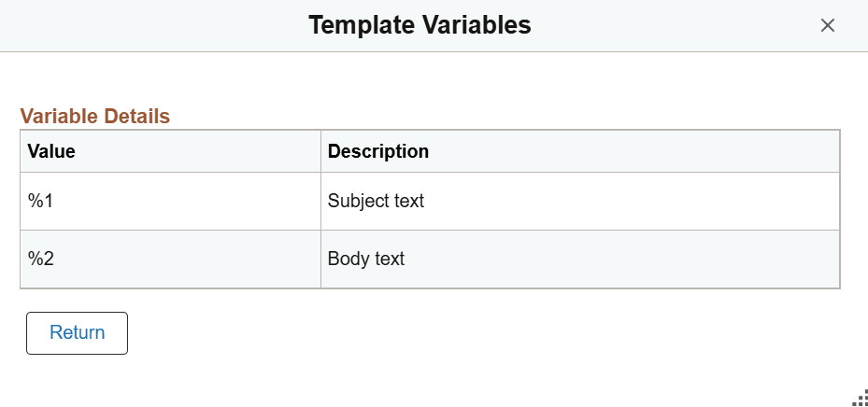The height and width of the screenshot is (407, 868).
Task: Click the dialog resize grip handle
Action: pos(860,398)
